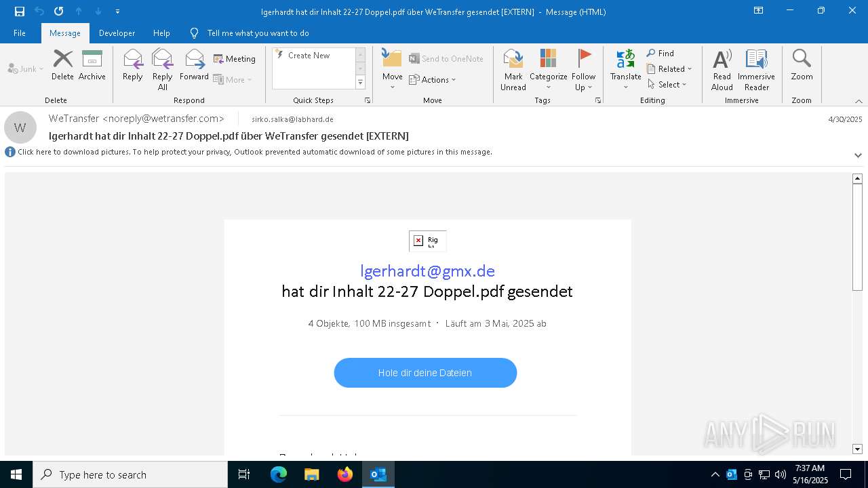Click the lgerhardt@gmx.de email link
Image resolution: width=868 pixels, height=488 pixels.
427,271
